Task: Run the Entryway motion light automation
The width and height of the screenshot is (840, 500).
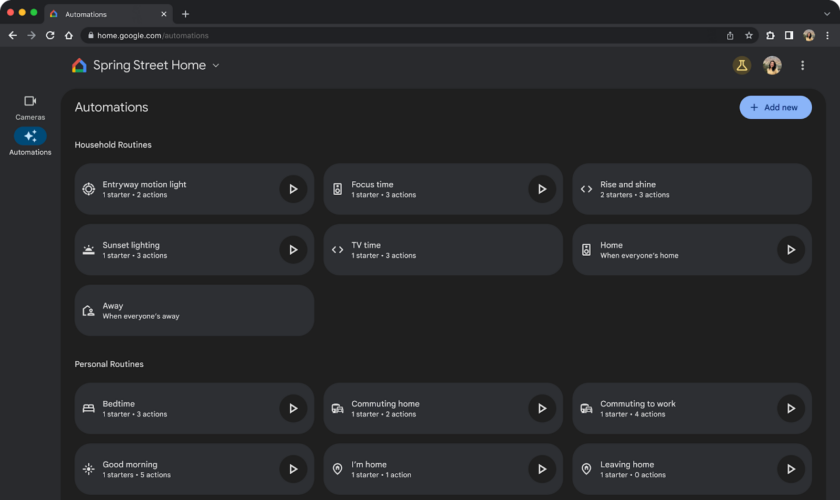Action: pyautogui.click(x=293, y=189)
